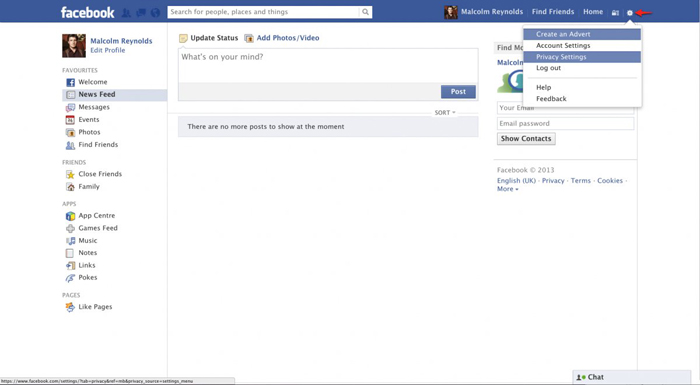This screenshot has height=385, width=700.
Task: Click the Email password field
Action: coord(565,124)
